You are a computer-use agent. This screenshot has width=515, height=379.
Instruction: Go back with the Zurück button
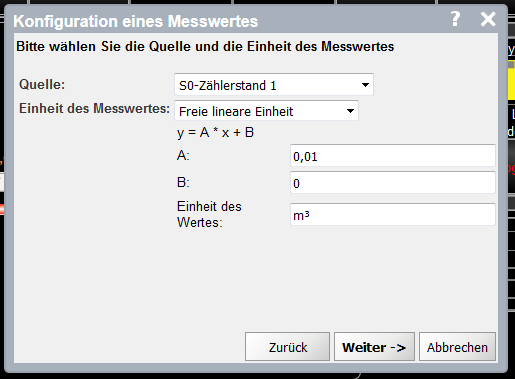(x=287, y=346)
